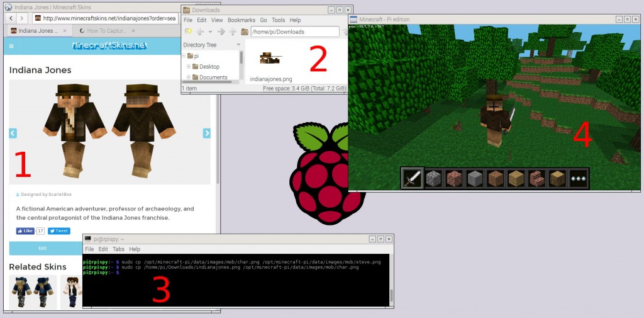Show the next skin image with right arrow
The width and height of the screenshot is (644, 318).
coord(206,133)
